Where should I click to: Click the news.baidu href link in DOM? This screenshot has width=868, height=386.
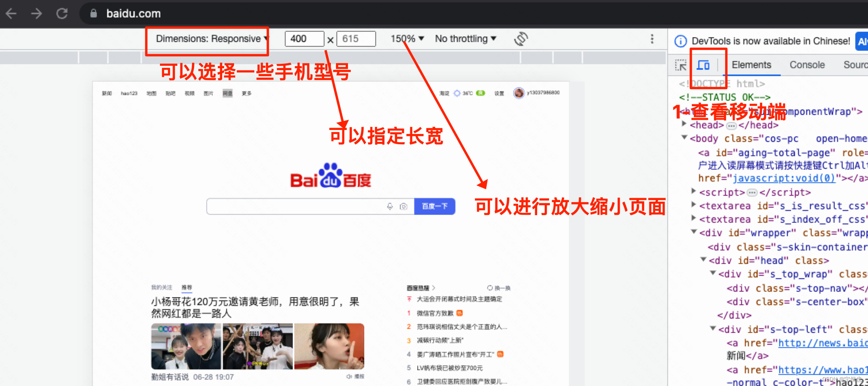(x=823, y=343)
